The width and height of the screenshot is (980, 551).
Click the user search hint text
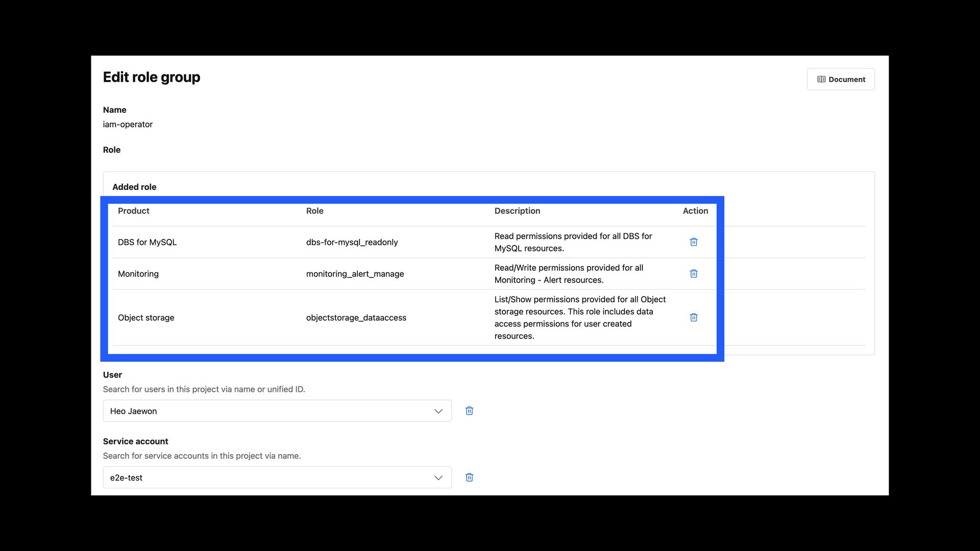point(204,389)
